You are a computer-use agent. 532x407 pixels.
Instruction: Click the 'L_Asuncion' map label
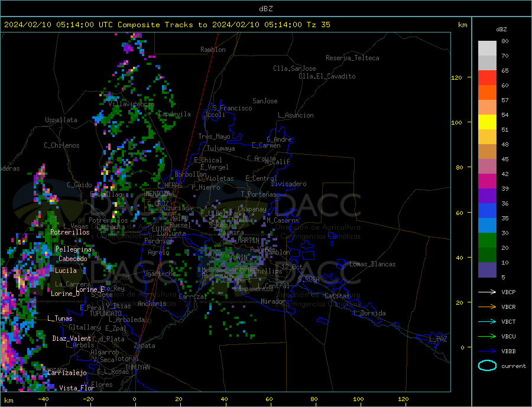(x=296, y=115)
